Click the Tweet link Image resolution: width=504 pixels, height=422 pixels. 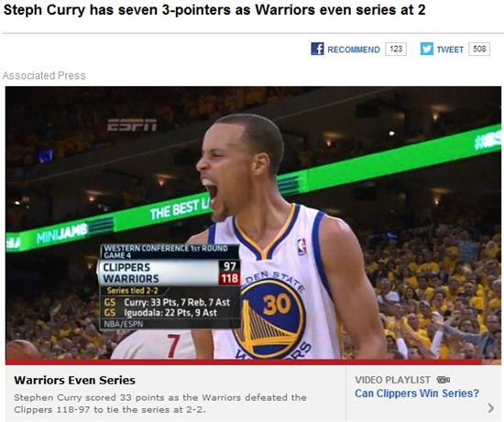[450, 50]
